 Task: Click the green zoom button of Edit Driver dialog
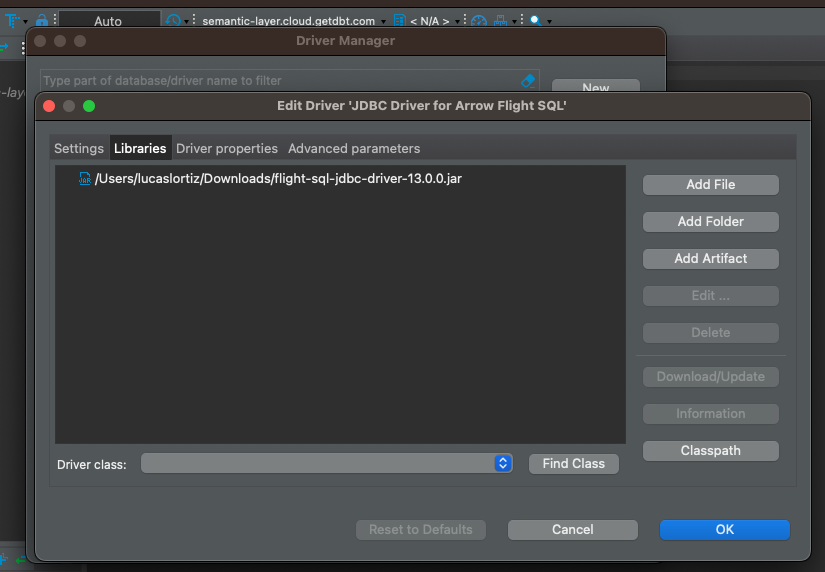[89, 106]
